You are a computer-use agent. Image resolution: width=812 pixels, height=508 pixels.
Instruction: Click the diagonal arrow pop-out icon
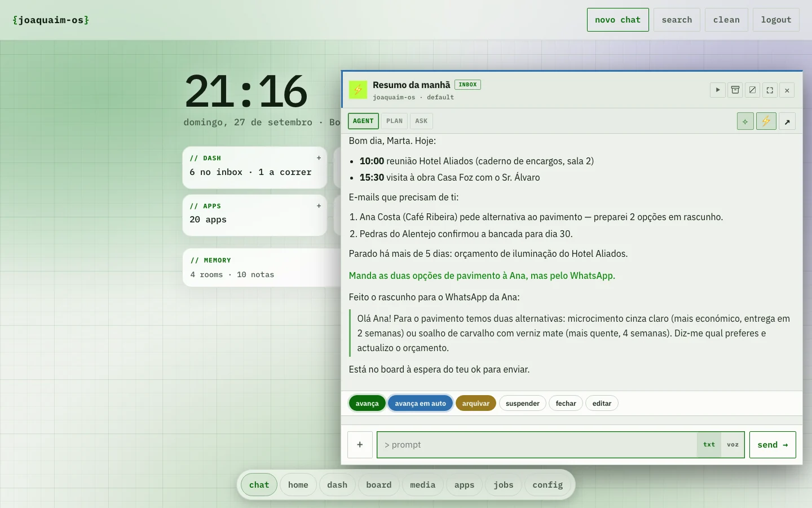[x=787, y=121]
